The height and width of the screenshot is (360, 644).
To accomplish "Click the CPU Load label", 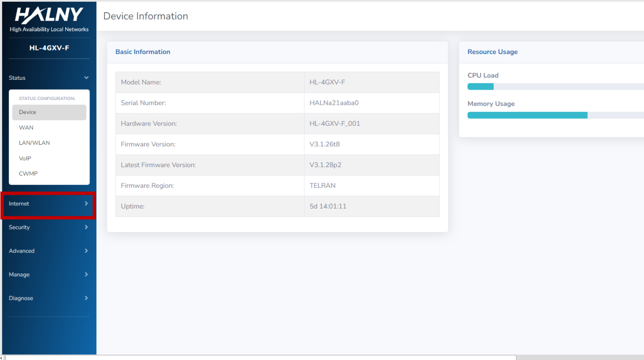I will [483, 75].
